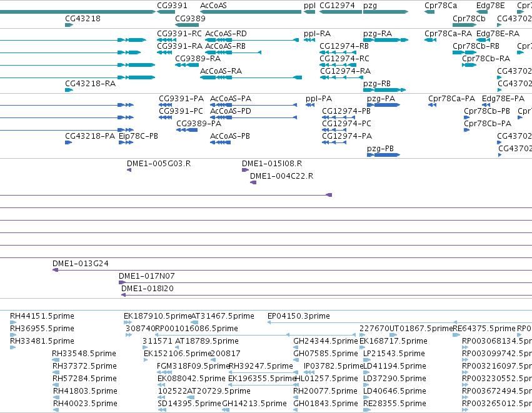This screenshot has height=413, width=532.
Task: Select protein ppl-PA
Action: [319, 99]
